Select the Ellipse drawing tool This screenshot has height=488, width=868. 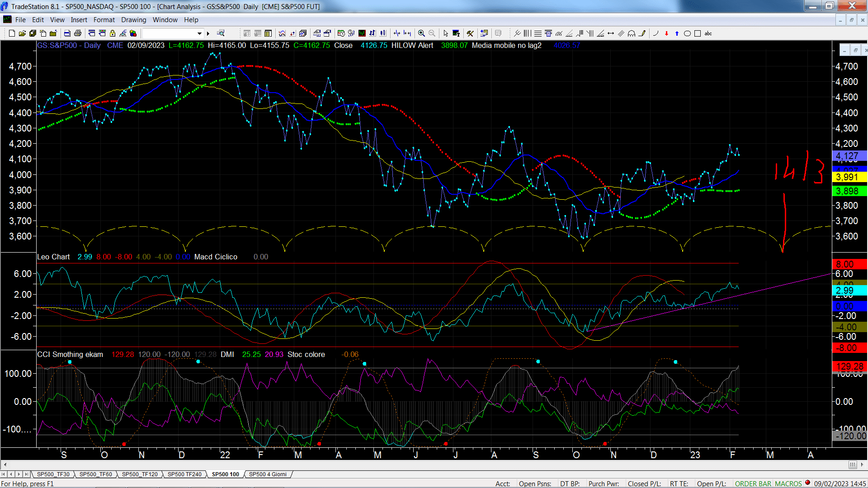pos(687,33)
